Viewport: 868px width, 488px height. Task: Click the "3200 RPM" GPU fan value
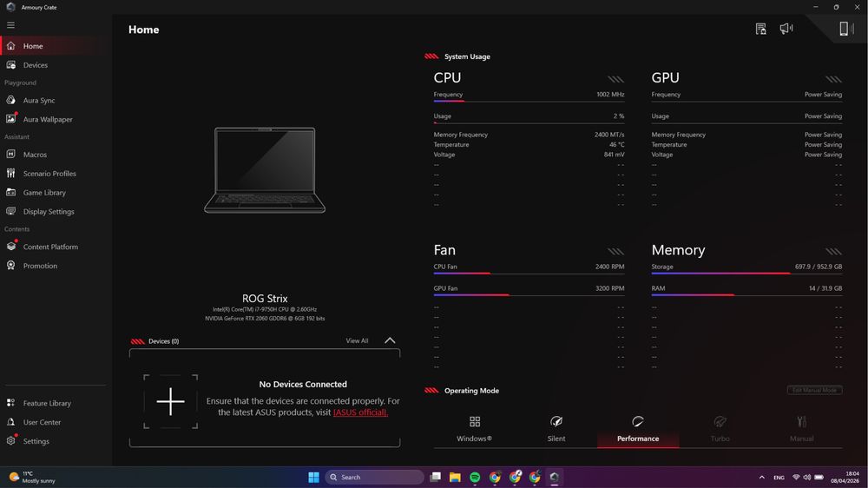(x=609, y=288)
